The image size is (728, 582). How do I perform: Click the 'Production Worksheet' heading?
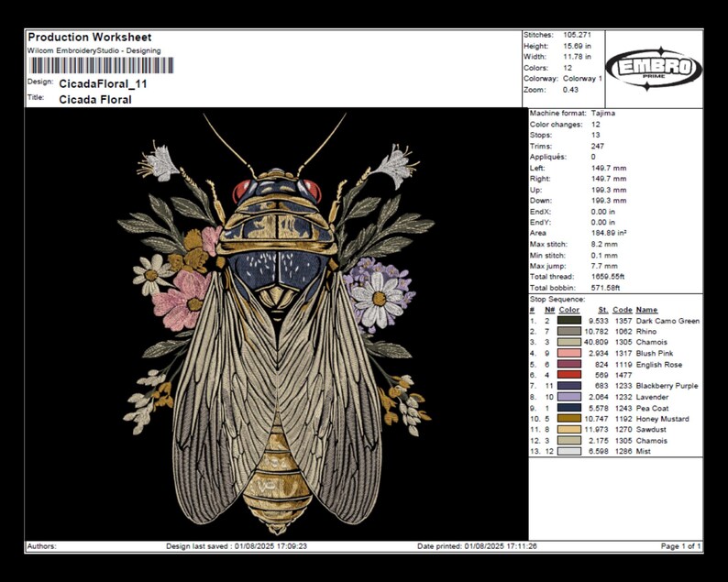pos(90,38)
